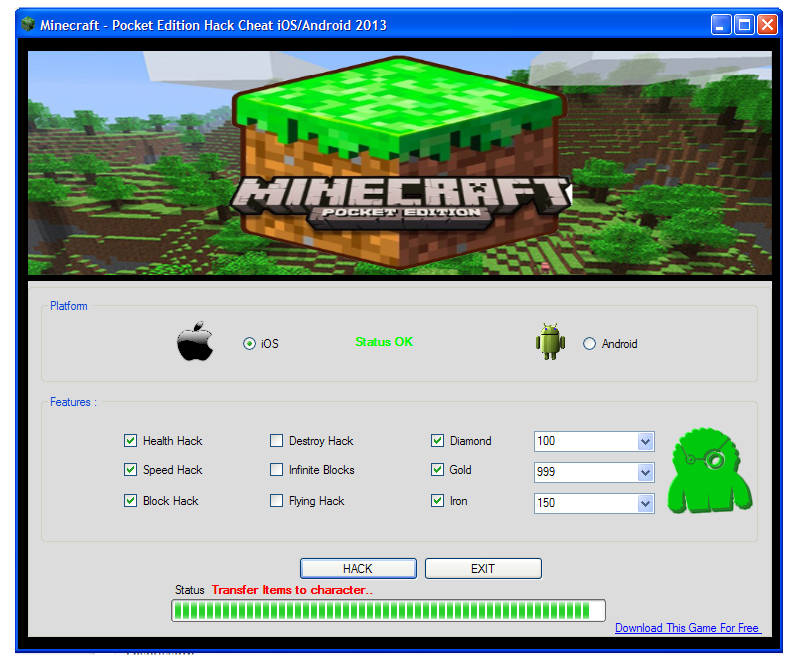Click the Apple logo icon
Image resolution: width=803 pixels, height=672 pixels.
pos(195,341)
